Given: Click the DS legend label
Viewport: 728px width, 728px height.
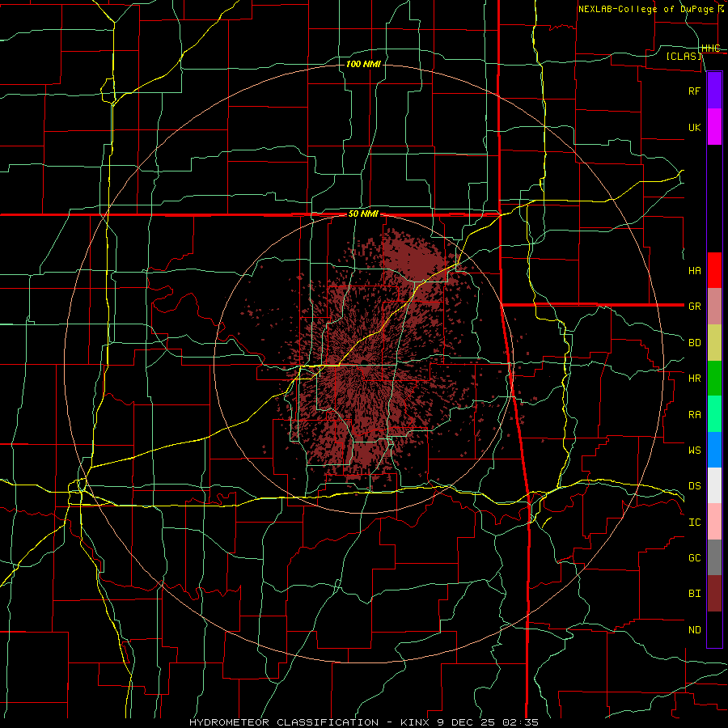Looking at the screenshot, I should tap(694, 486).
